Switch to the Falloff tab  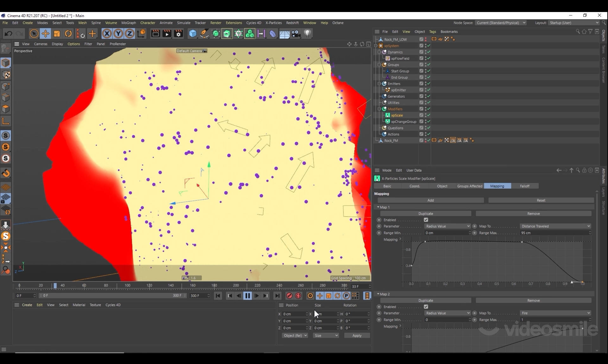tap(524, 186)
